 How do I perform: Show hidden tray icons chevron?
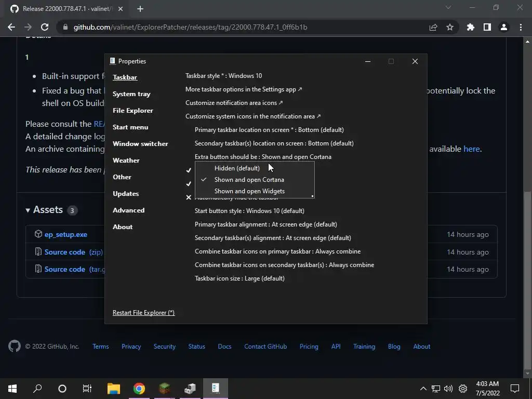point(423,389)
